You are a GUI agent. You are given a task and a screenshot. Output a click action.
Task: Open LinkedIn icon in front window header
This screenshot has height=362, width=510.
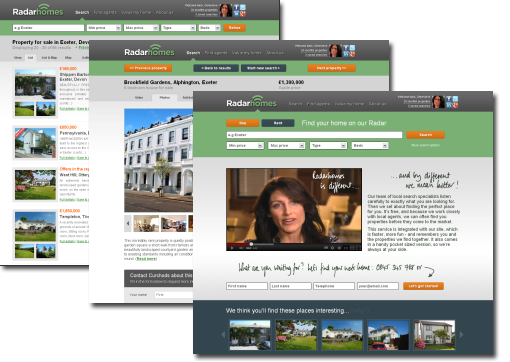pyautogui.click(x=449, y=105)
